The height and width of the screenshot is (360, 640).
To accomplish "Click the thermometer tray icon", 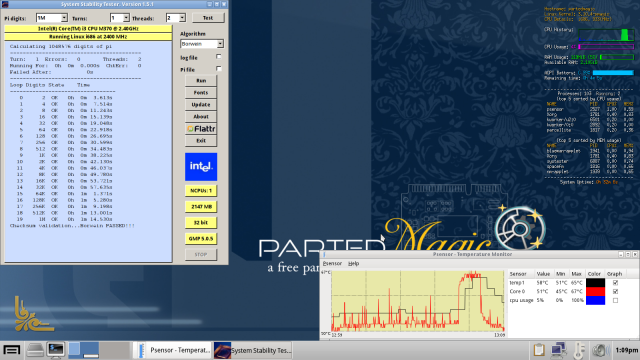I will (579, 350).
